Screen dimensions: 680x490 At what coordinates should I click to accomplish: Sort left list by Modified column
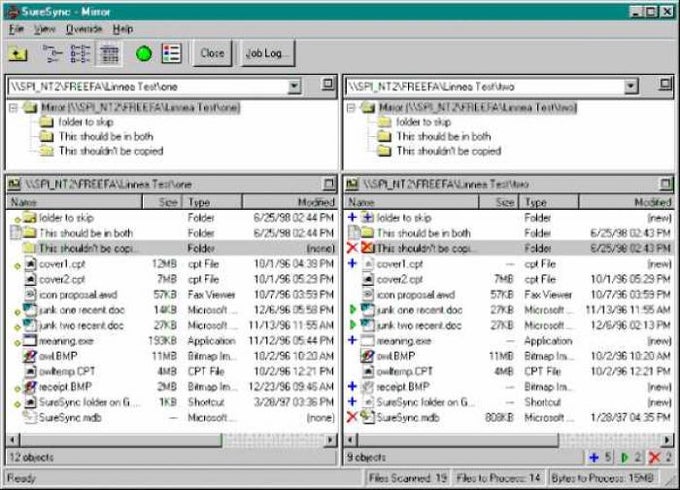coord(289,202)
